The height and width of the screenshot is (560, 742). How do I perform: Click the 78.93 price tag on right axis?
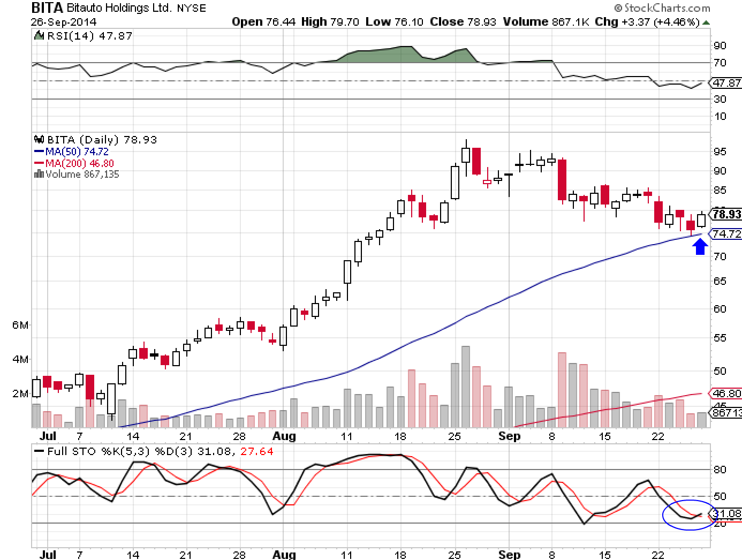click(x=727, y=214)
